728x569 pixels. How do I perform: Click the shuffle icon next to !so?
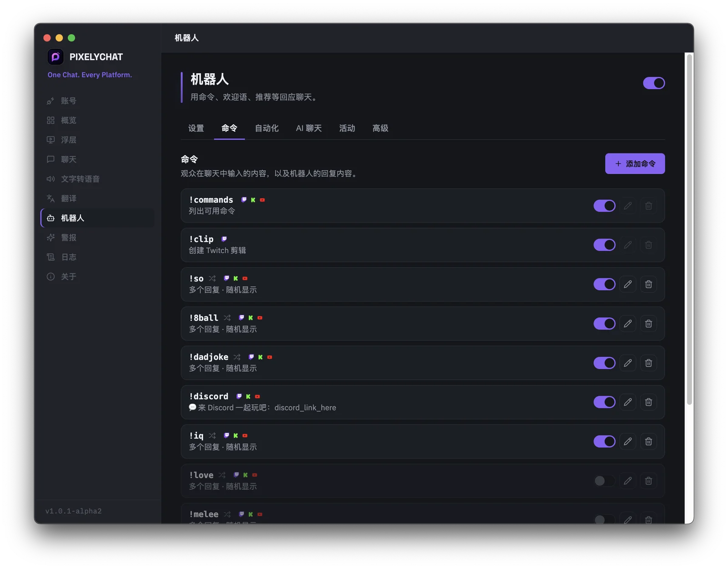(x=212, y=278)
